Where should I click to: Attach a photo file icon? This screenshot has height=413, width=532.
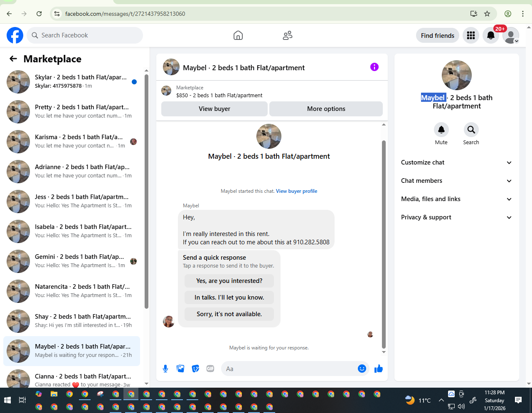[180, 369]
